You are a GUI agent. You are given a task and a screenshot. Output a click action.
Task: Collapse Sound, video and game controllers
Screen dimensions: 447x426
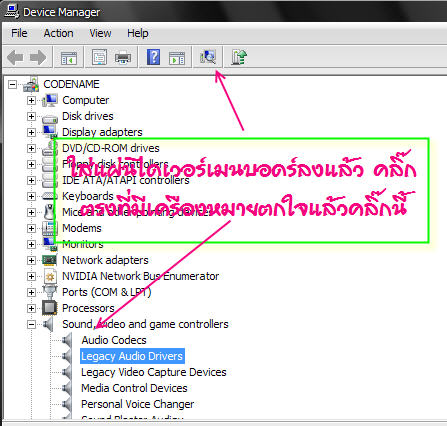31,324
